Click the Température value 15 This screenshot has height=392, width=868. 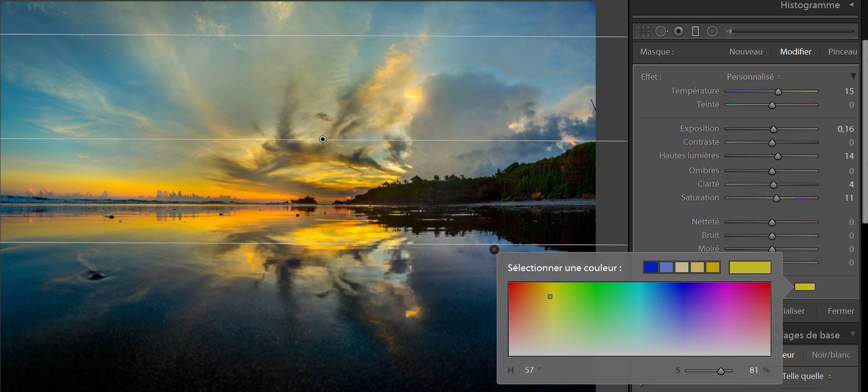[x=849, y=91]
